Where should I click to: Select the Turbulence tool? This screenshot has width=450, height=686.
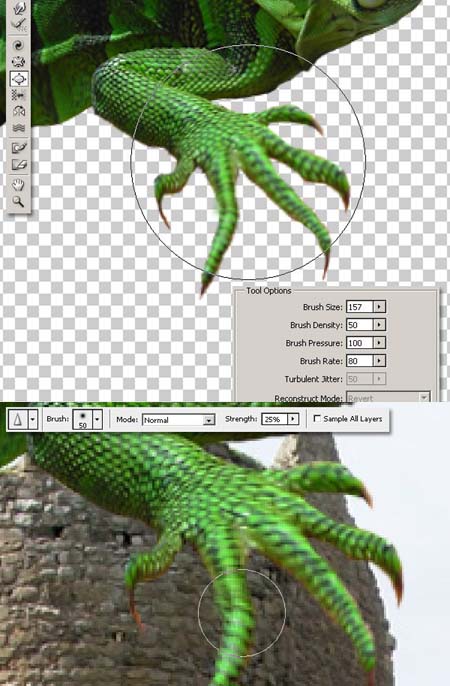click(x=19, y=128)
